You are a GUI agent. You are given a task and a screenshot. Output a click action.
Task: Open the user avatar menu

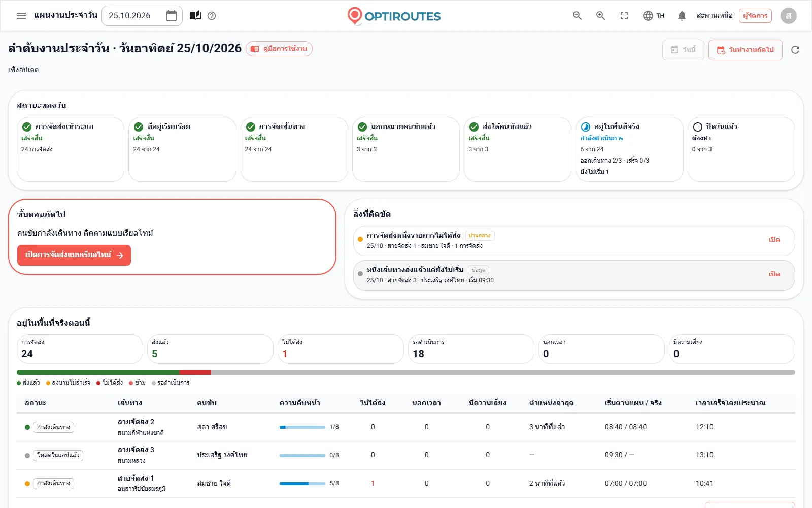[x=789, y=16]
